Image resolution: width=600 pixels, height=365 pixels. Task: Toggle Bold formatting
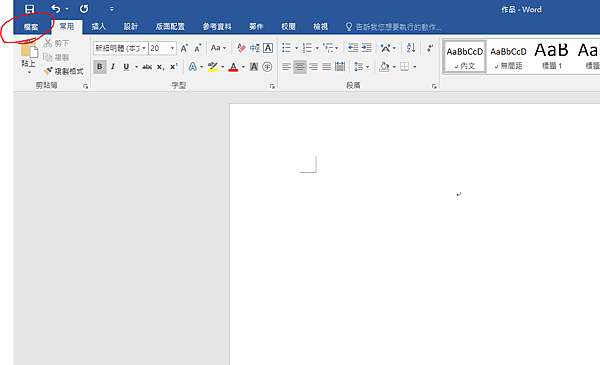[100, 67]
